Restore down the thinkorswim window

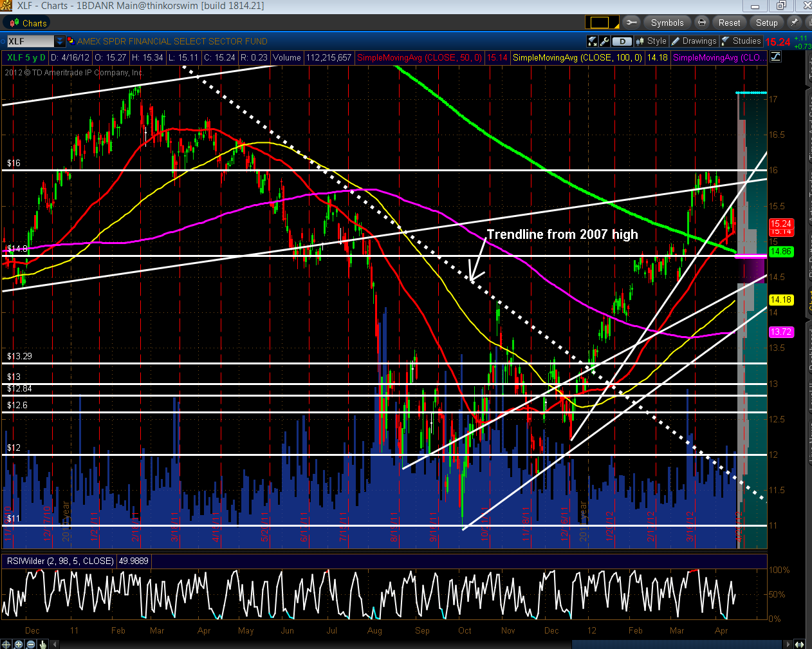(x=780, y=6)
